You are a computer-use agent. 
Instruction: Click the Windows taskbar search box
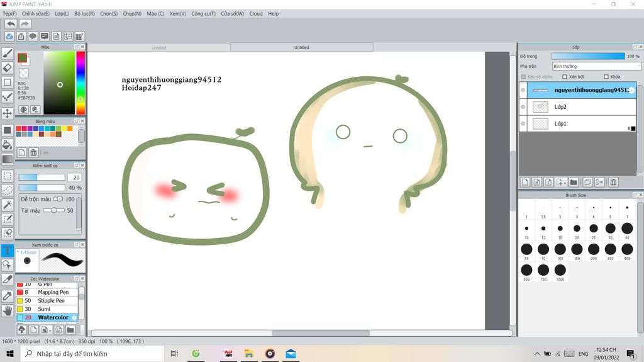92,353
